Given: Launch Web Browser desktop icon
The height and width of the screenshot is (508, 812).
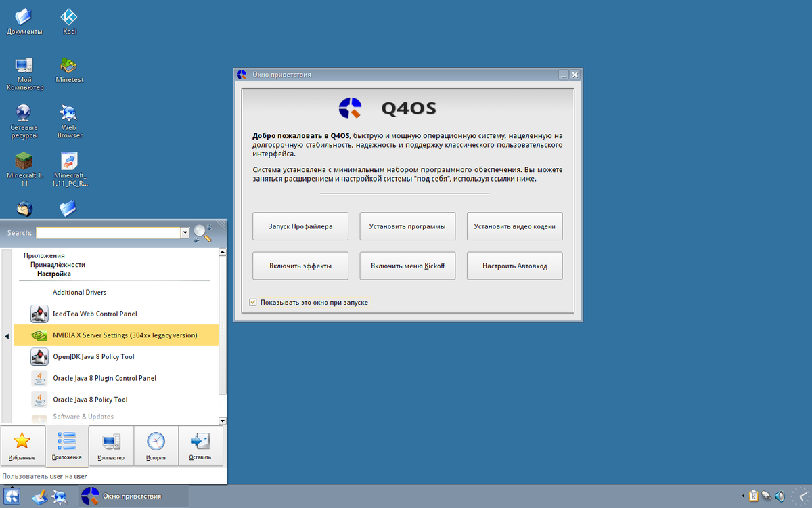Looking at the screenshot, I should pyautogui.click(x=69, y=113).
